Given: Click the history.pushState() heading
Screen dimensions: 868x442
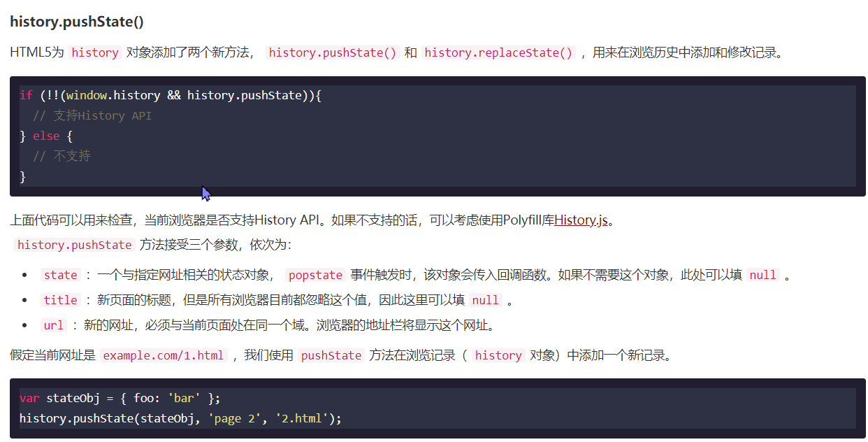Looking at the screenshot, I should point(77,21).
